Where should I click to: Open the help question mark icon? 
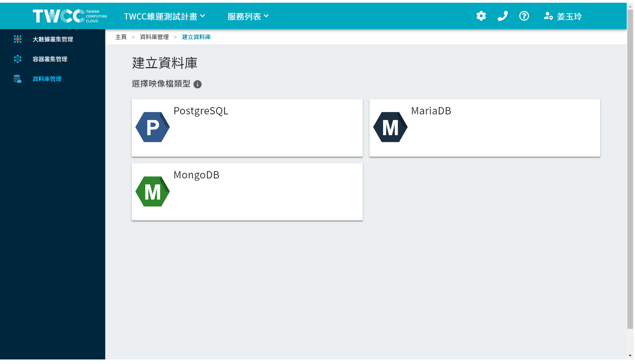[524, 16]
